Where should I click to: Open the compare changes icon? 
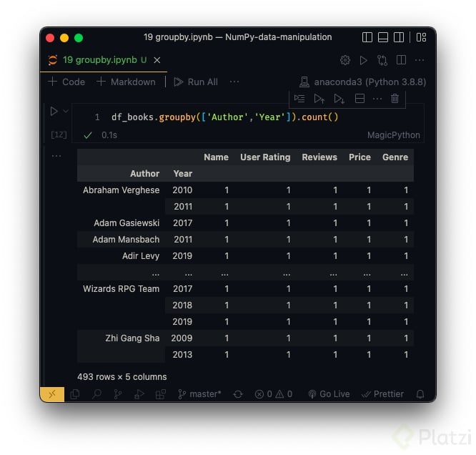382,60
